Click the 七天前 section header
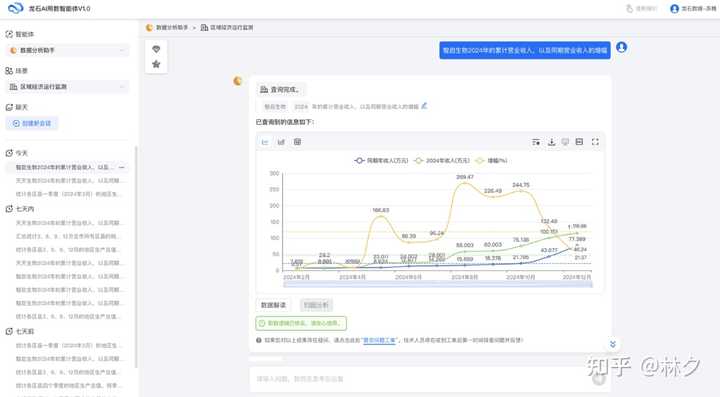Viewport: 720px width, 397px height. coord(20,331)
